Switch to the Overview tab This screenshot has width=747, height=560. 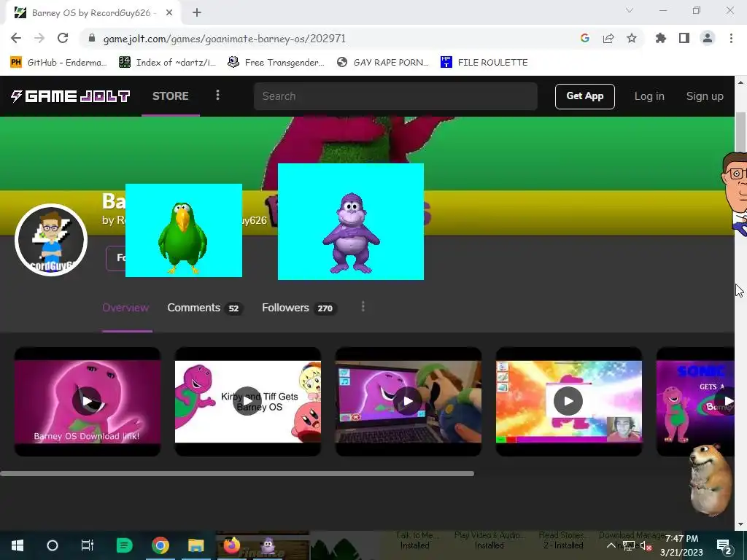pos(125,308)
